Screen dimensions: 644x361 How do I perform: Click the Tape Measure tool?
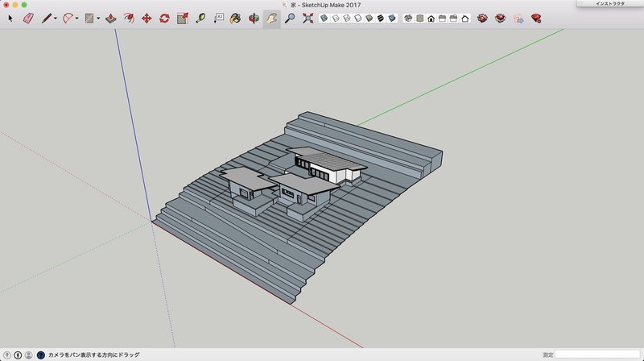pos(200,17)
